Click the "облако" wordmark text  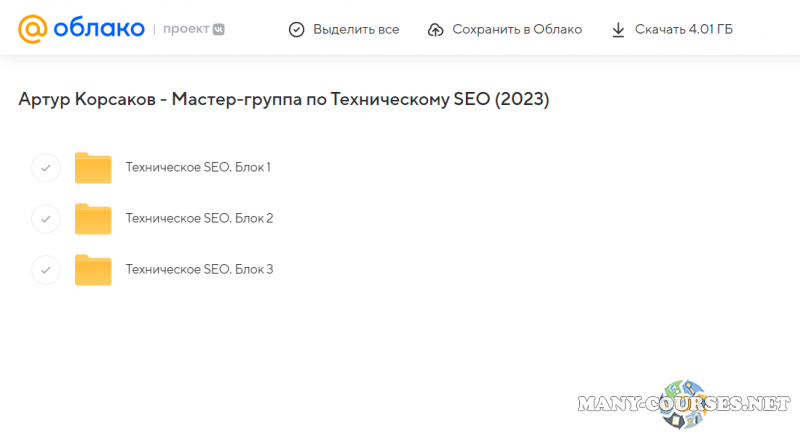pos(99,29)
